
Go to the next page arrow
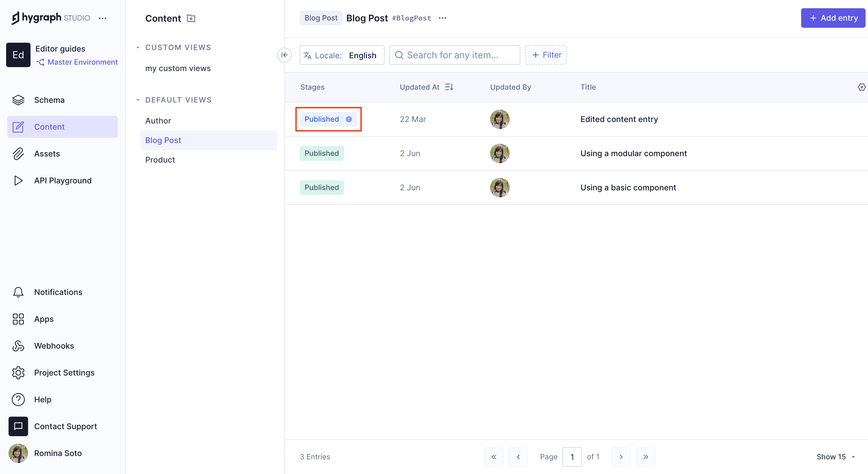[621, 457]
